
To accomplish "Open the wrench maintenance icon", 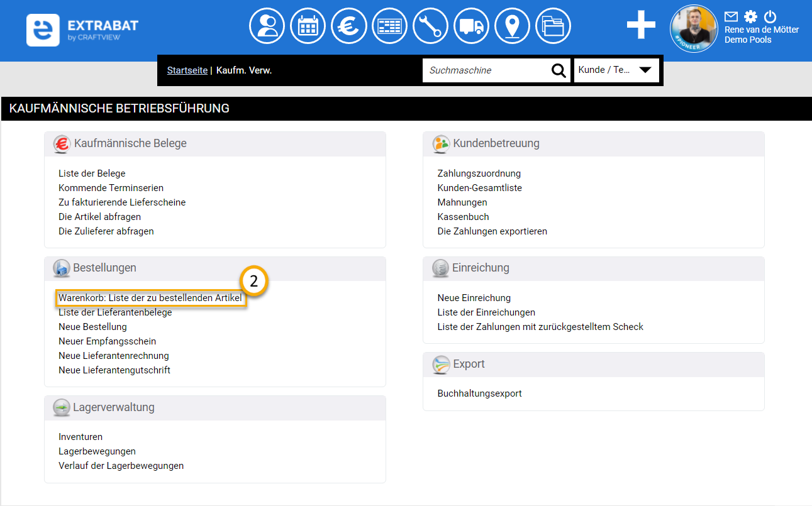I will tap(431, 26).
